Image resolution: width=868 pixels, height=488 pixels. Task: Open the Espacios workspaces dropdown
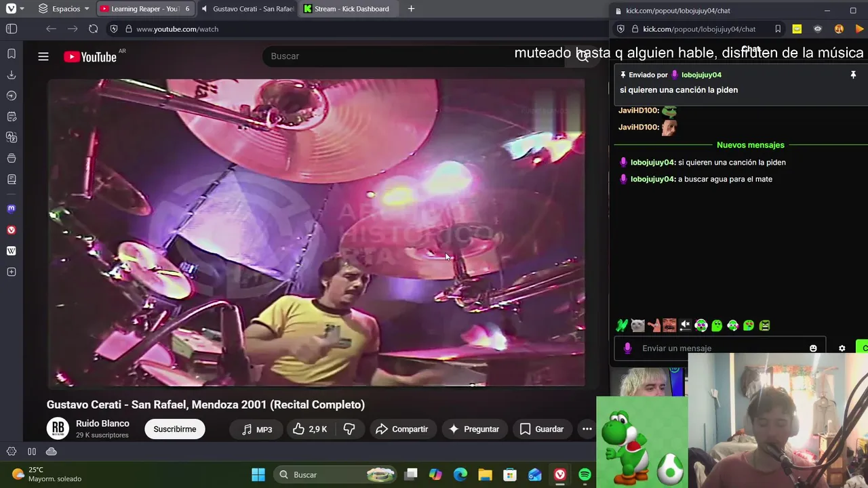63,9
